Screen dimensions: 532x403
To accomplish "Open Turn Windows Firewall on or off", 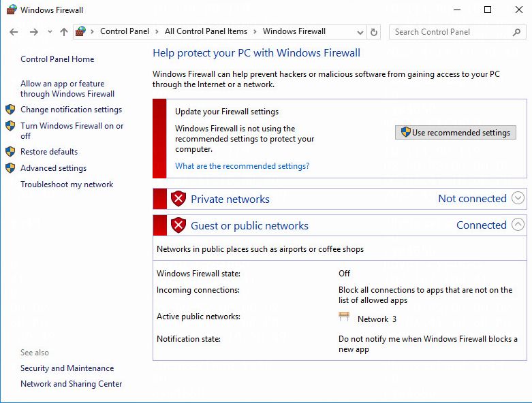I will tap(72, 131).
